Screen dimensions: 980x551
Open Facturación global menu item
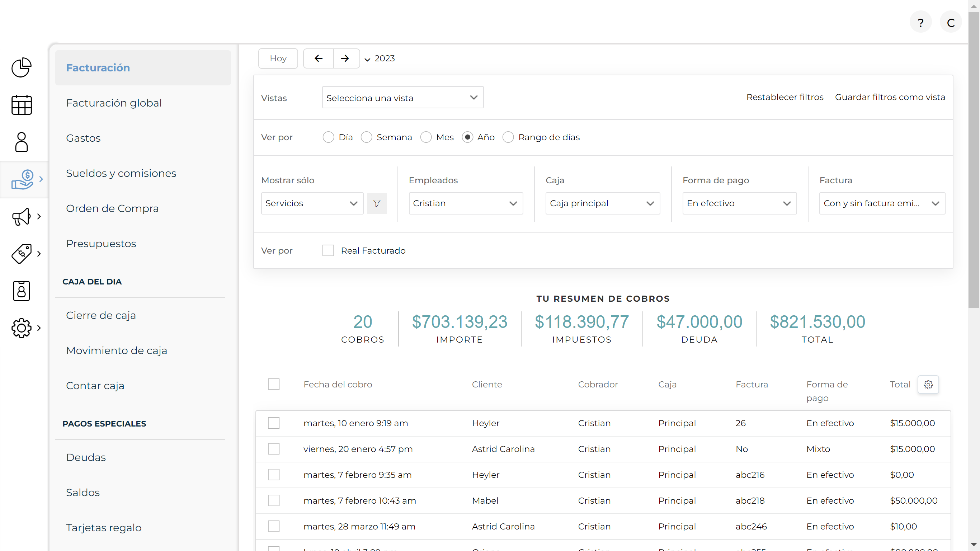click(114, 103)
